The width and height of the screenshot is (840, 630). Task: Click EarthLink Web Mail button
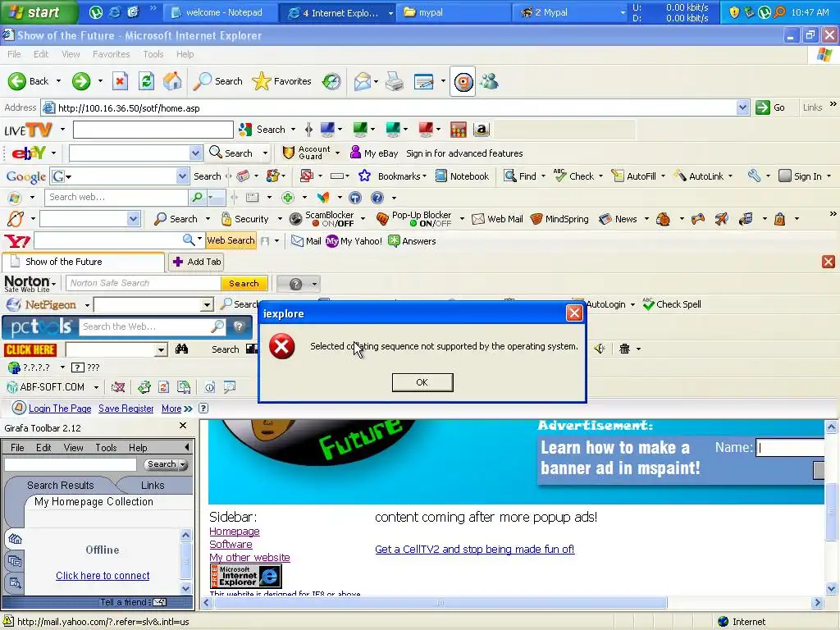[498, 218]
